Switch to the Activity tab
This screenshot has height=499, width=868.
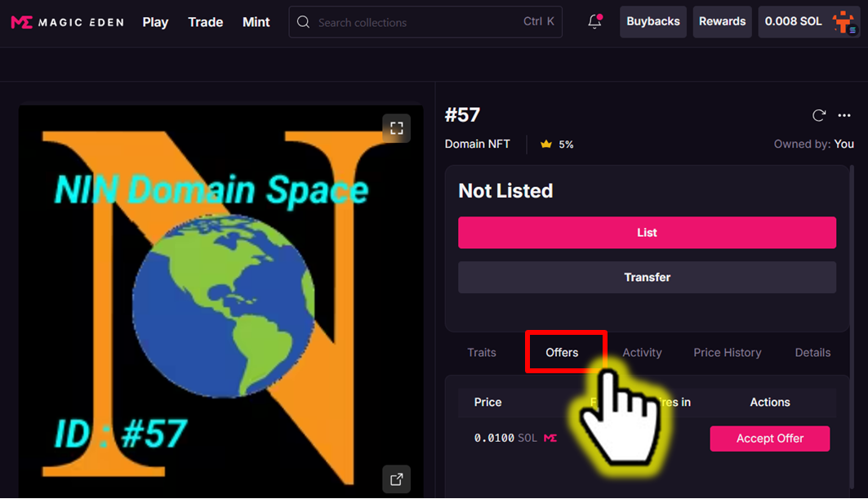(642, 353)
